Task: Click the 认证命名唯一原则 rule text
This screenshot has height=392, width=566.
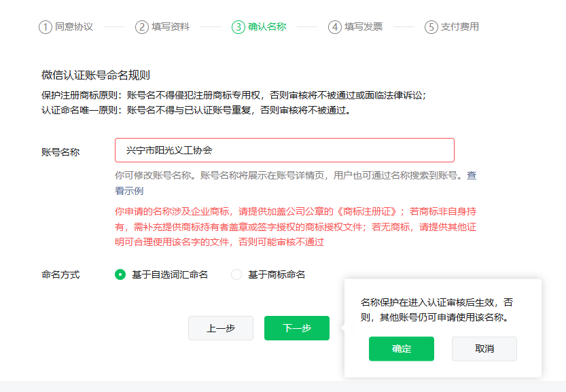Action: click(x=196, y=110)
